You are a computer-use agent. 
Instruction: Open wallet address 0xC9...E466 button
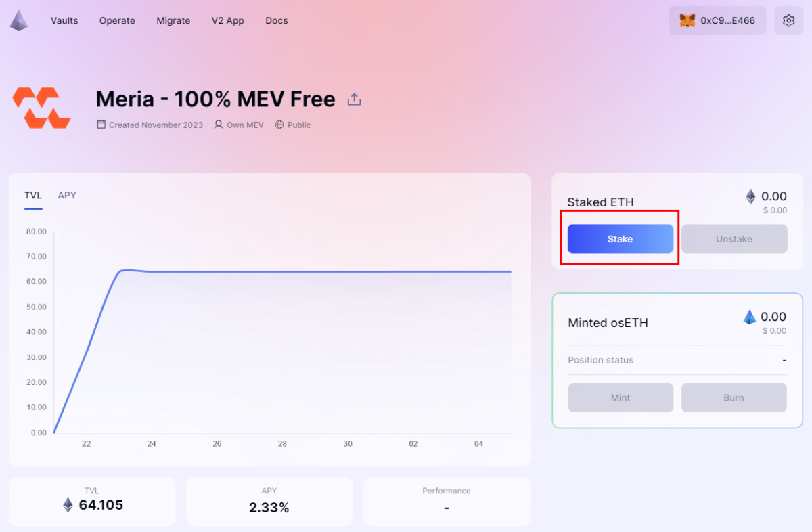point(718,20)
